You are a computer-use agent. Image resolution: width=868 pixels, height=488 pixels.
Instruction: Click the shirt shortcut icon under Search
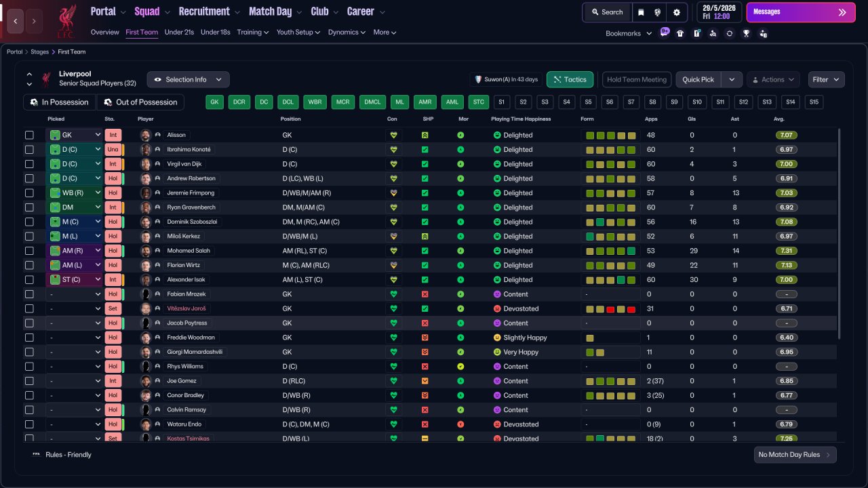point(680,33)
